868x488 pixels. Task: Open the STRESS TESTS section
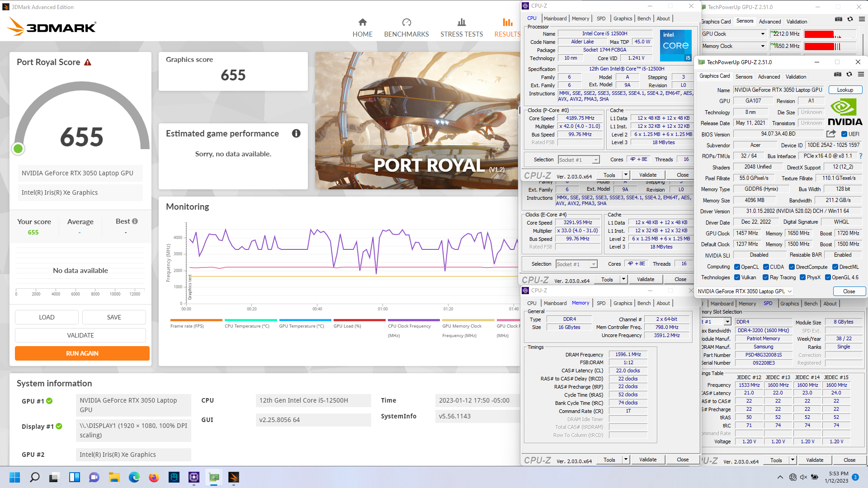[x=462, y=28]
